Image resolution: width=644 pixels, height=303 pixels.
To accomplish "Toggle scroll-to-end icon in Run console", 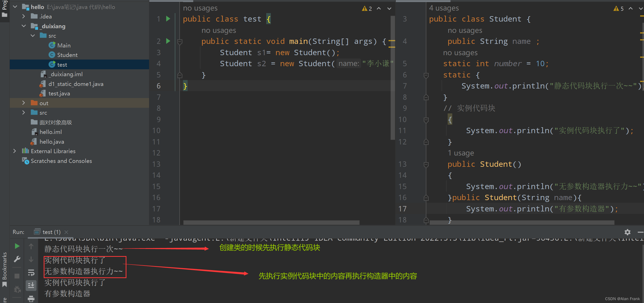I will 31,285.
